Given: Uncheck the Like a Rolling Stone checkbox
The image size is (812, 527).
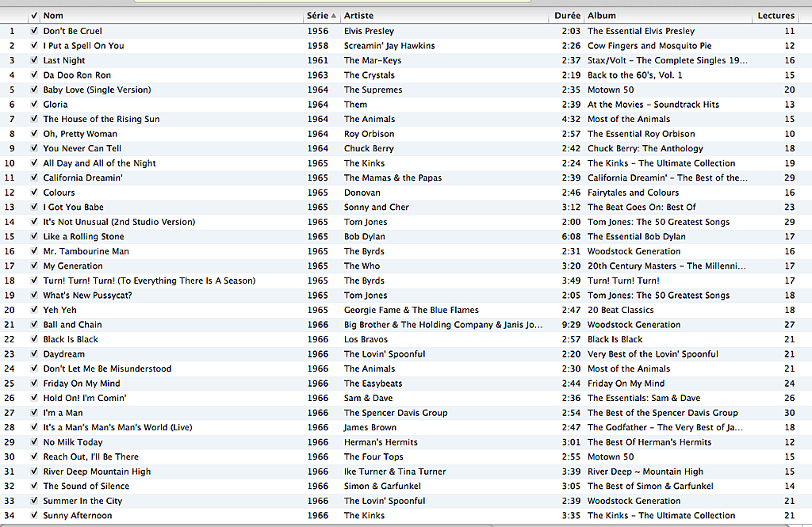Looking at the screenshot, I should click(x=34, y=236).
